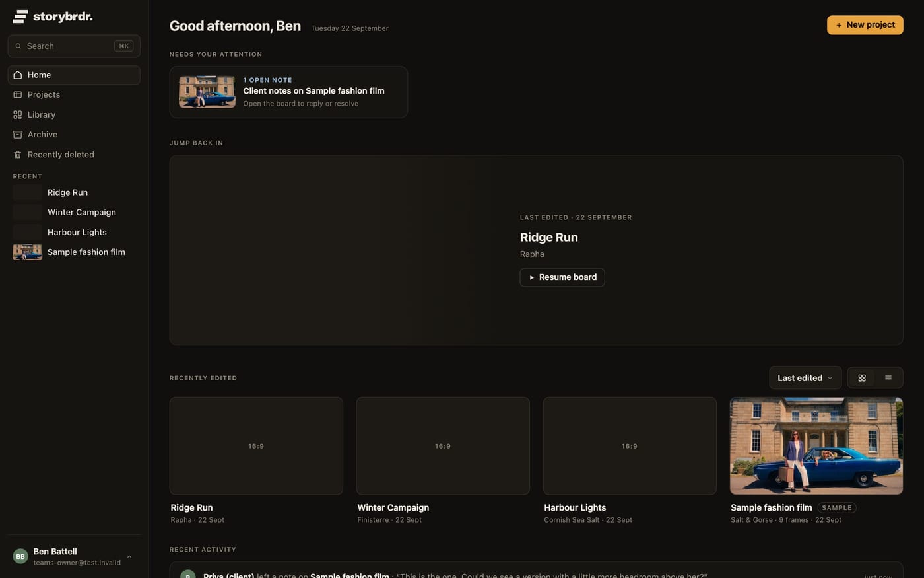Click the "1 OPEN NOTE" label
This screenshot has height=578, width=924.
pos(267,80)
